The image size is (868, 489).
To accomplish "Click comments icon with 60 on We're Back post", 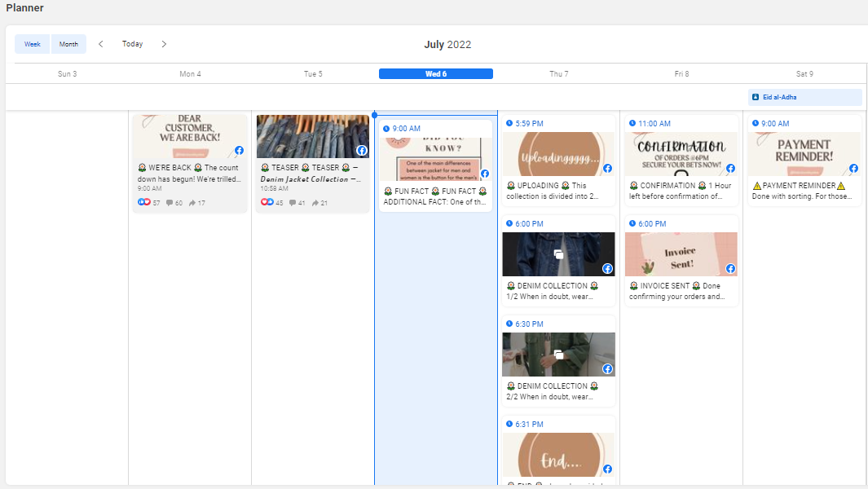I will point(170,203).
